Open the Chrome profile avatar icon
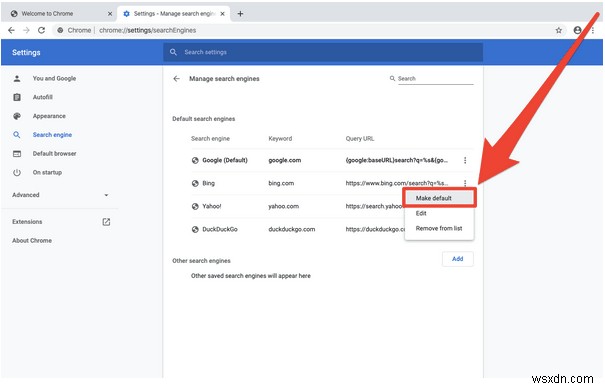Screen dimensions: 605x389 tap(577, 30)
